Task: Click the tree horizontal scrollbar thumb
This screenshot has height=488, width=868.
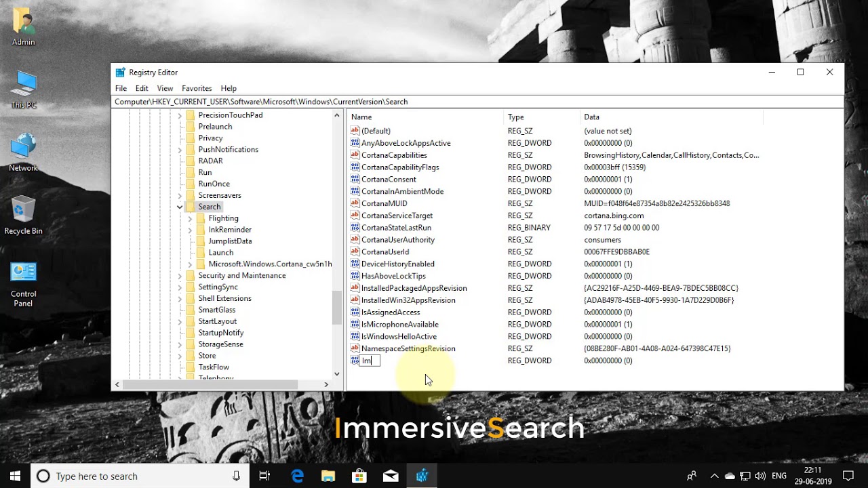Action: point(210,384)
